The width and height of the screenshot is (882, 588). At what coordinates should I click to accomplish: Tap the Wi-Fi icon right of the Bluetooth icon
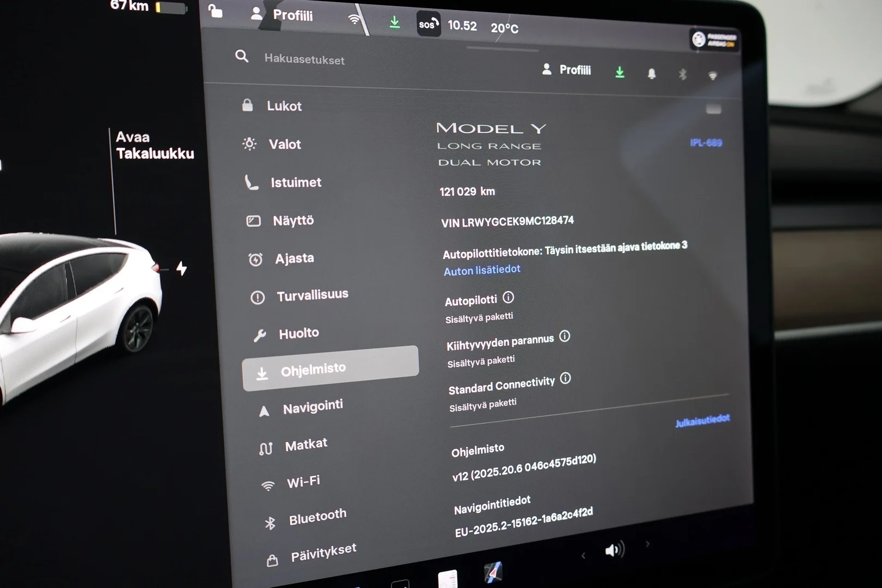[713, 76]
